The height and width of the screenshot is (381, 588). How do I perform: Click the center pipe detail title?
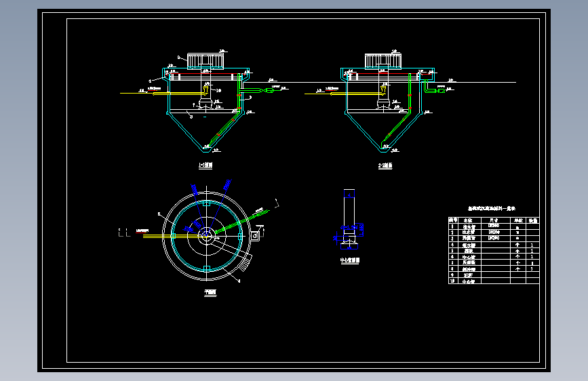click(350, 260)
